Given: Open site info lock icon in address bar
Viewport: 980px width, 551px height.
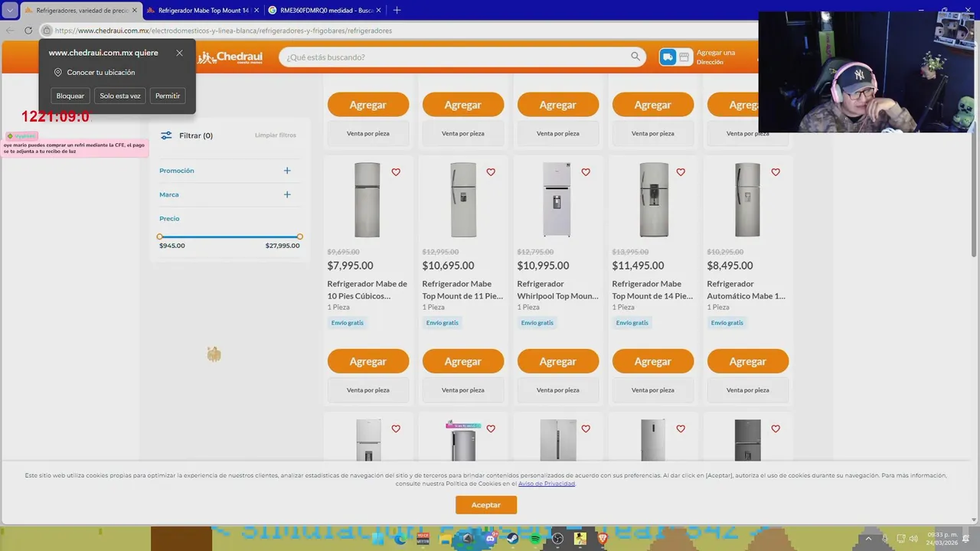Looking at the screenshot, I should pos(47,31).
